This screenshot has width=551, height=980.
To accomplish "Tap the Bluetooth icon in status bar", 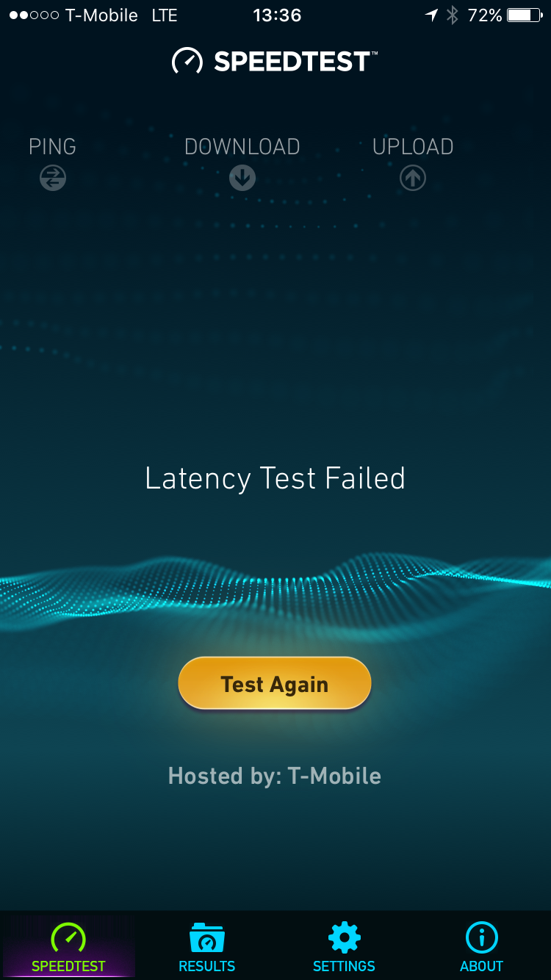I will click(x=453, y=15).
